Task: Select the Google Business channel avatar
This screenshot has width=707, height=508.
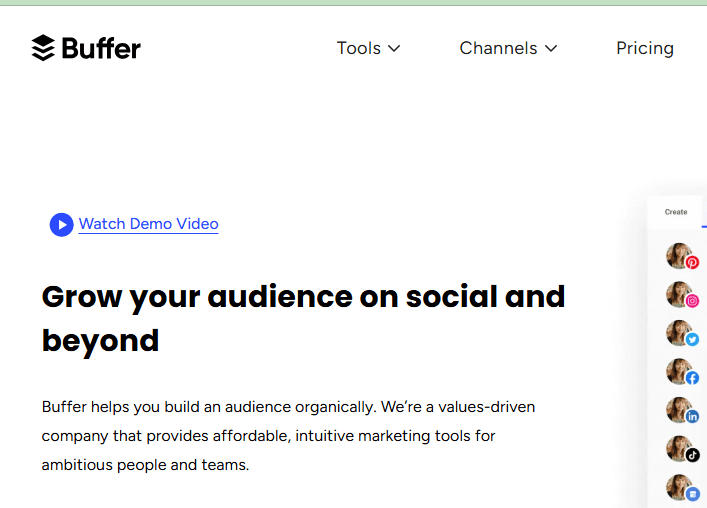Action: pyautogui.click(x=682, y=488)
